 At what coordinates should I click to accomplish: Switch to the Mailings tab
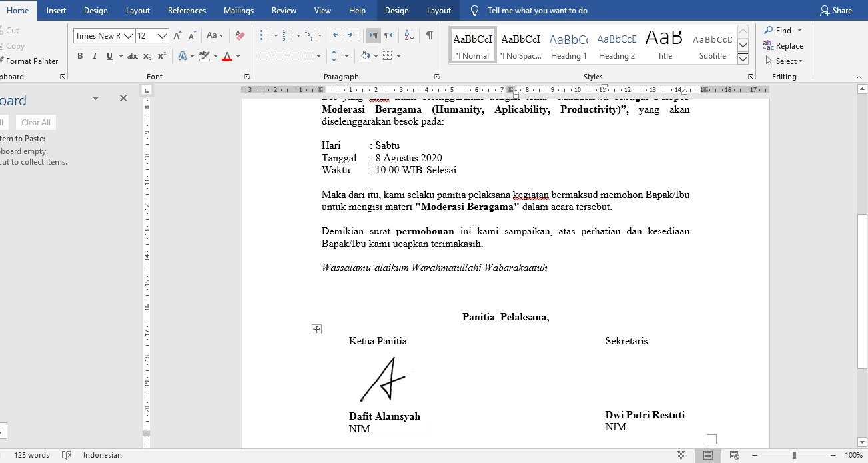[x=238, y=10]
